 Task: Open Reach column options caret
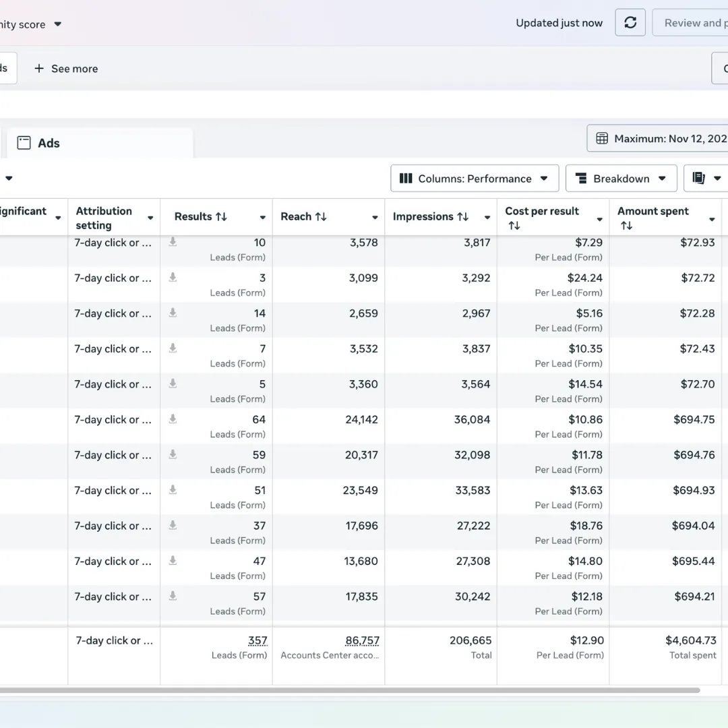375,218
